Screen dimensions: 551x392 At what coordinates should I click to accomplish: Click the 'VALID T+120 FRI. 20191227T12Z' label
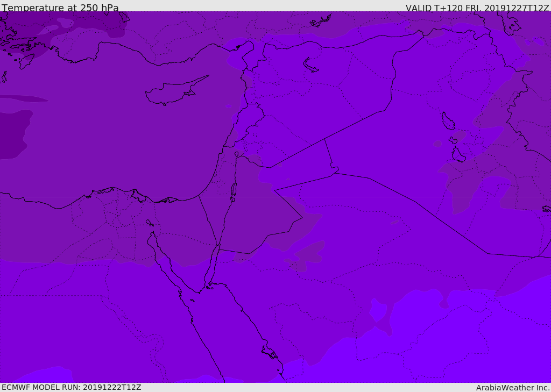pyautogui.click(x=477, y=8)
